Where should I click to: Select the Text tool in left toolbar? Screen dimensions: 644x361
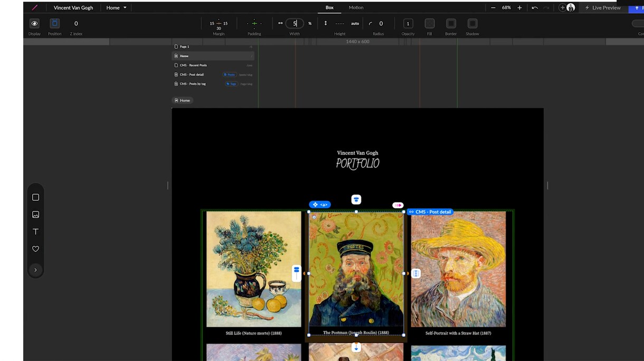point(36,232)
